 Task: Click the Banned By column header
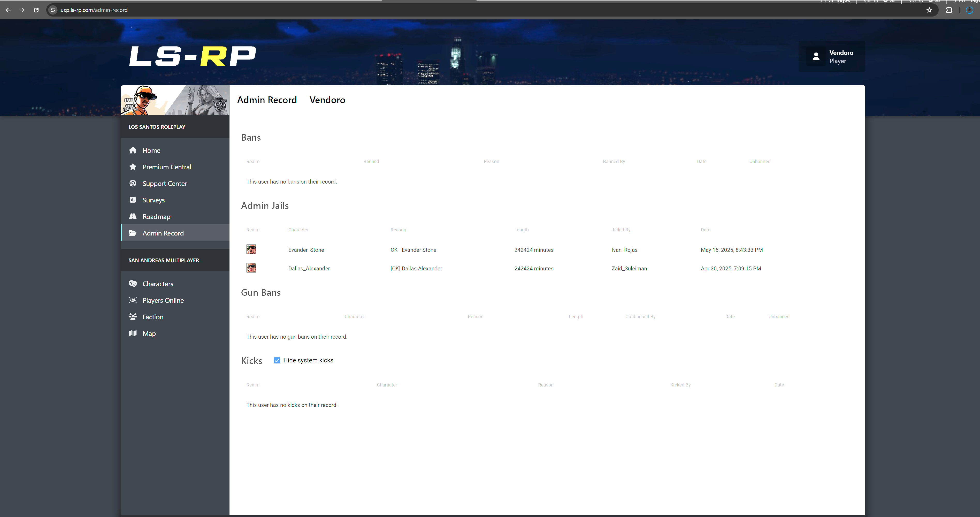pos(614,161)
